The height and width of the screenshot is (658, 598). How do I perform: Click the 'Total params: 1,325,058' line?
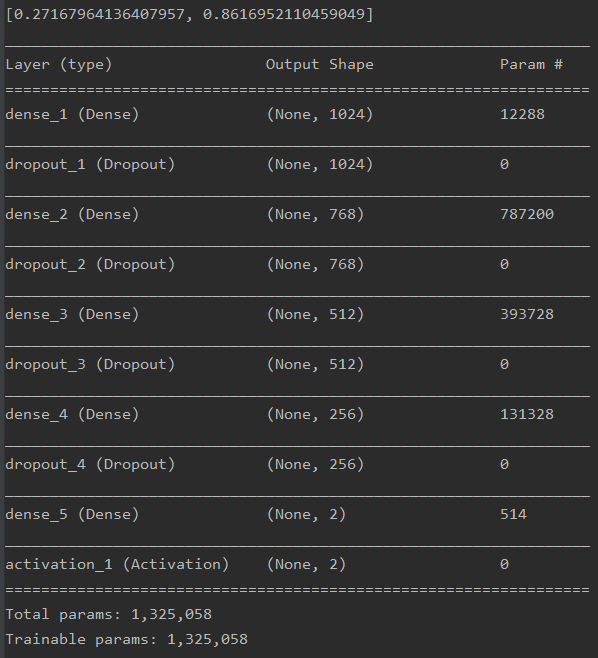coord(108,614)
